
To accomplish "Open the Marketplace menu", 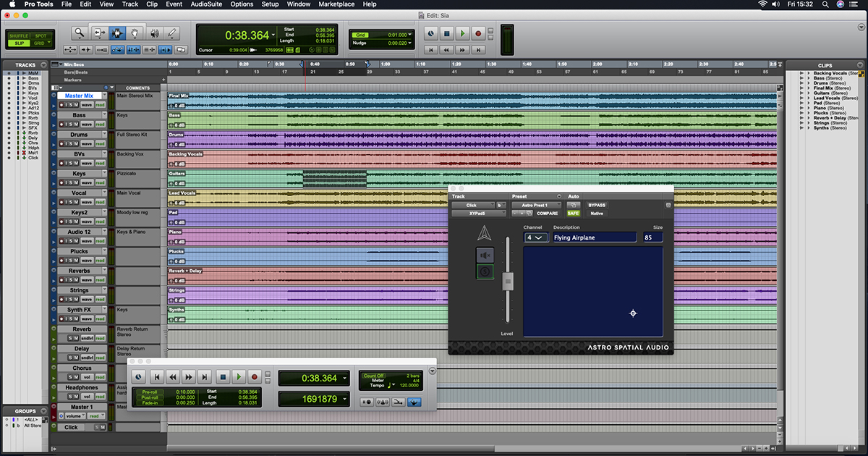I will [336, 4].
